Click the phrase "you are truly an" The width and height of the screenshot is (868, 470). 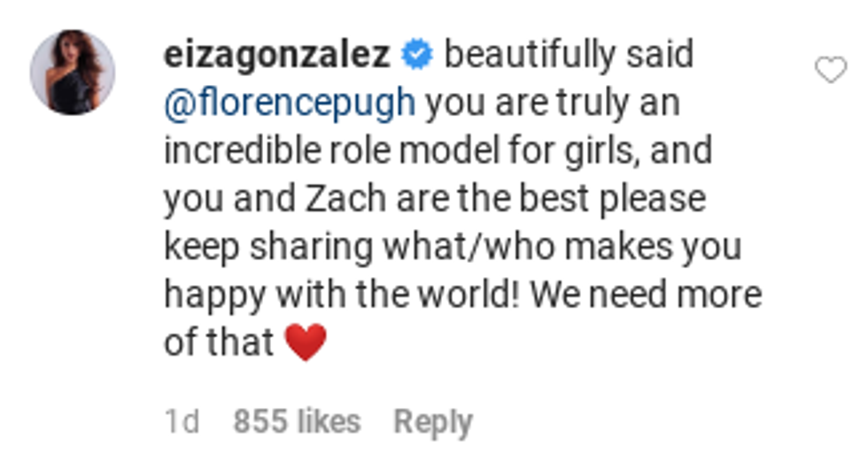click(x=552, y=104)
